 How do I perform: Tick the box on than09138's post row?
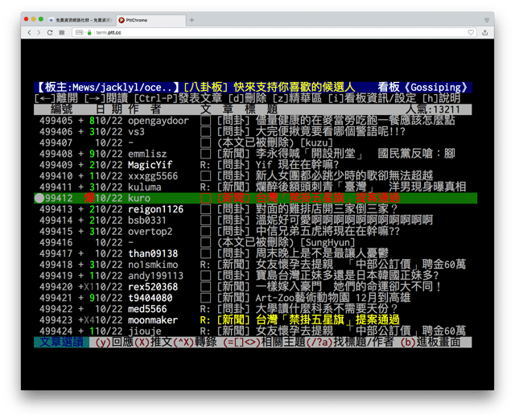(x=205, y=253)
